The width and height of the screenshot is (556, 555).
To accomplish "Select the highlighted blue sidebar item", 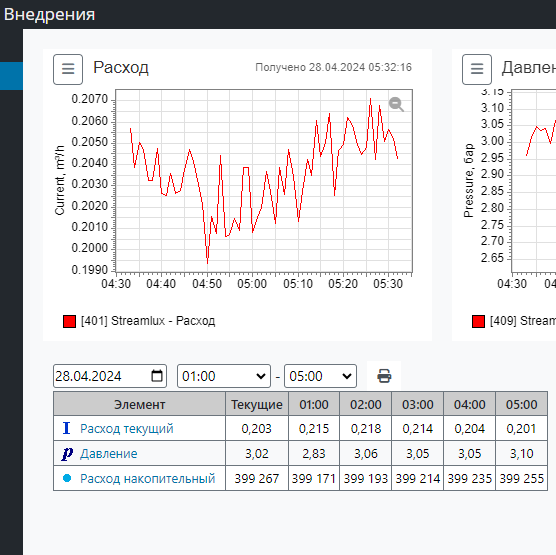I will coord(11,76).
